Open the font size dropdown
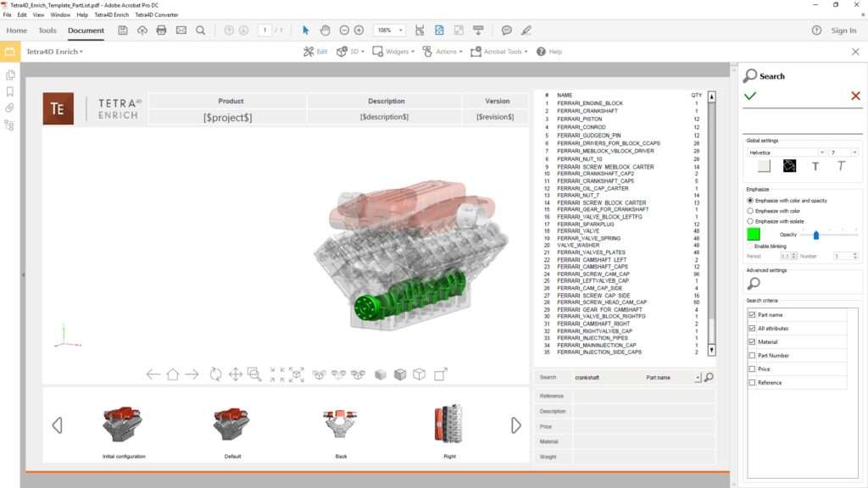 tap(854, 152)
